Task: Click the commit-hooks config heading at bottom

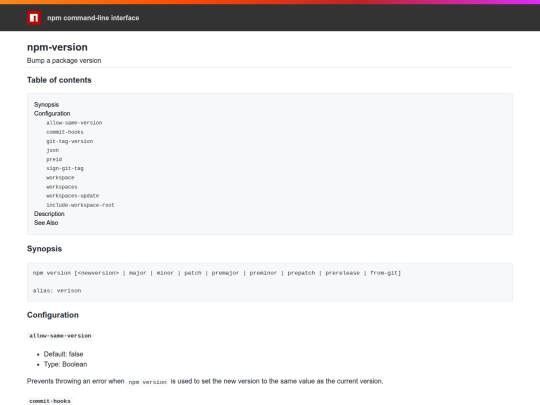Action: (x=50, y=401)
